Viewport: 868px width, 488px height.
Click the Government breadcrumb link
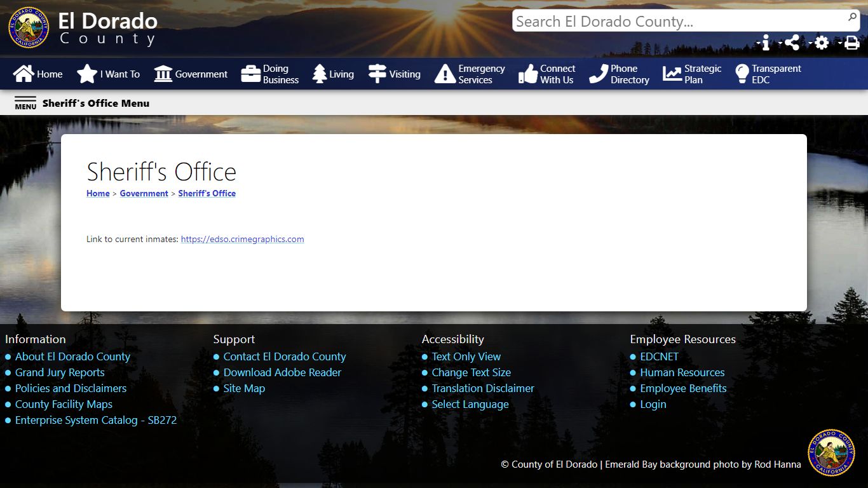tap(144, 193)
